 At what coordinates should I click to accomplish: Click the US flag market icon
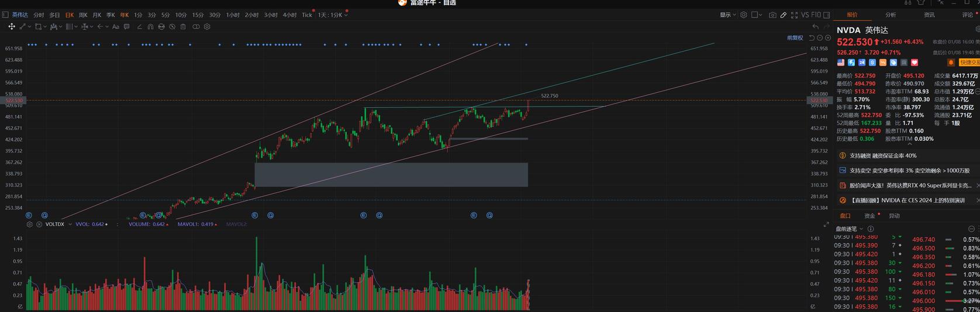pyautogui.click(x=841, y=63)
